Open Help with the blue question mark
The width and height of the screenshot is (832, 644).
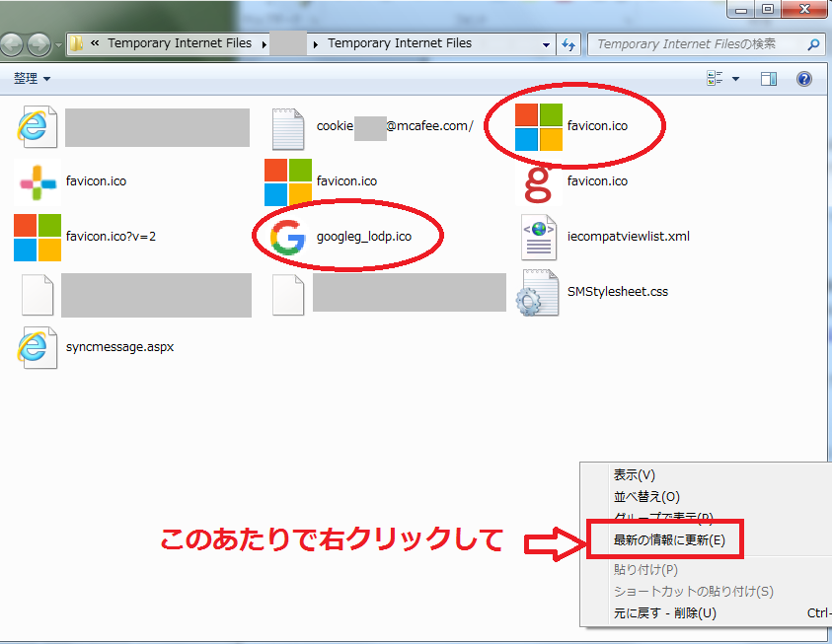[804, 79]
